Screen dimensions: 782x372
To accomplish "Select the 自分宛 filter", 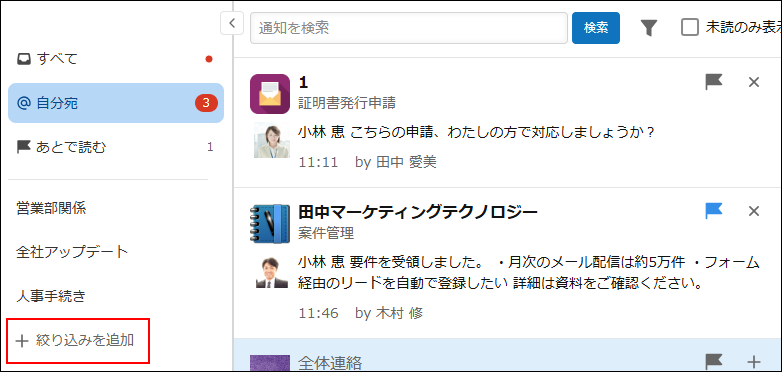I will click(x=116, y=103).
